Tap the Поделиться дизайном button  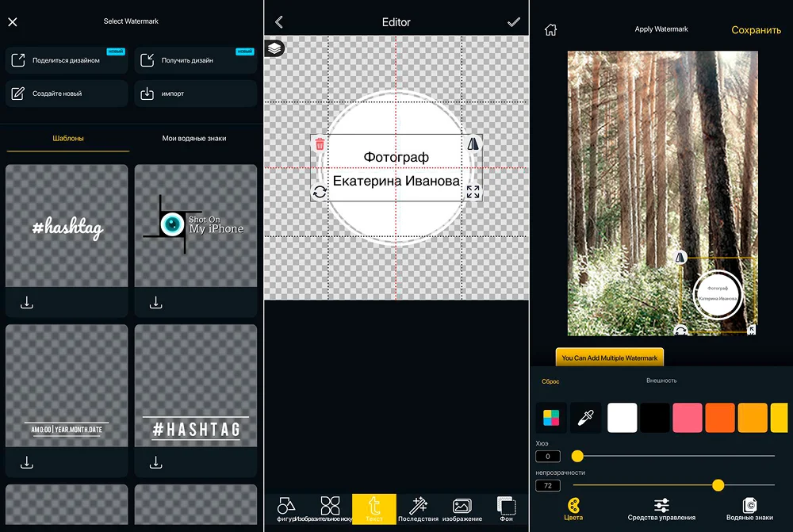(67, 60)
